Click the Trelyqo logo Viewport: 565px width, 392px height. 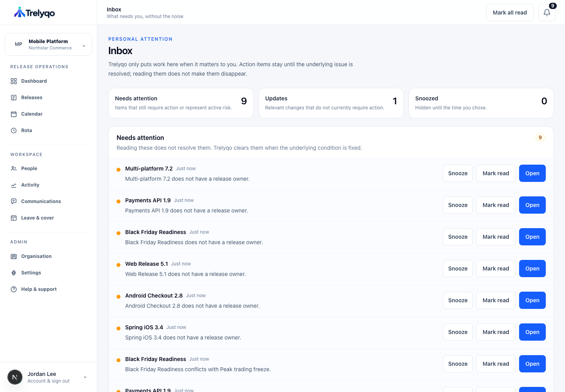pyautogui.click(x=35, y=13)
